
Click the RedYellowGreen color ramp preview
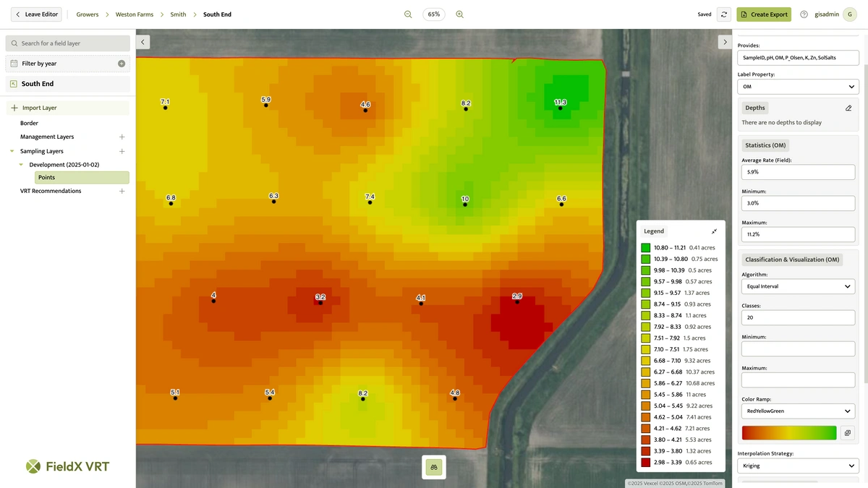tap(788, 432)
